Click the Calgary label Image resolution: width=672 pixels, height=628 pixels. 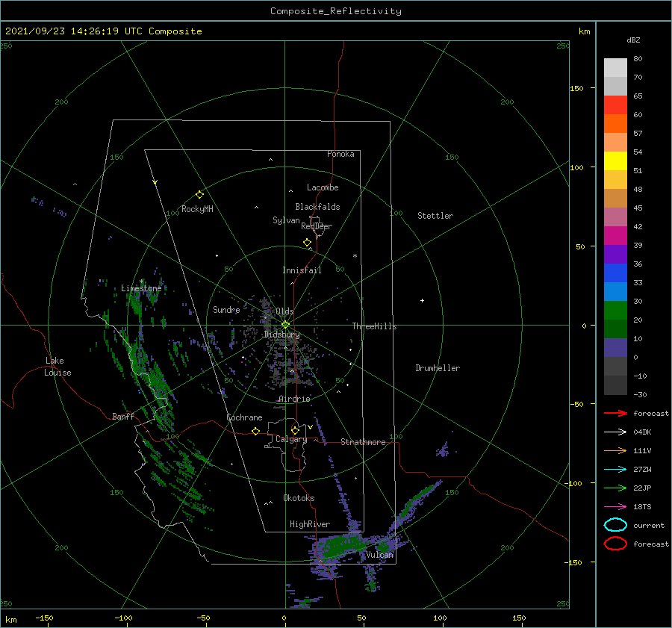tap(291, 439)
